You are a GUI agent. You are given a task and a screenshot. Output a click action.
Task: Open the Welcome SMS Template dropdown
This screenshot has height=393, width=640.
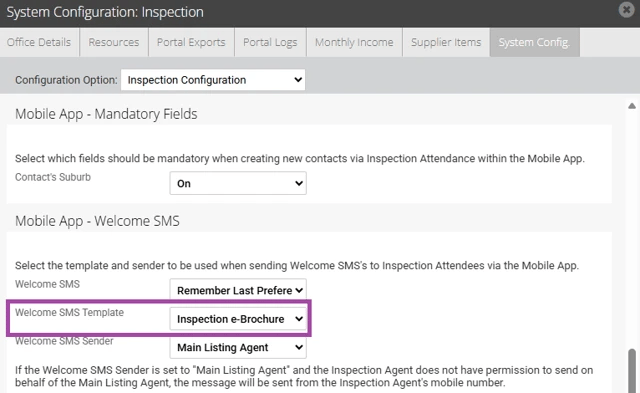click(238, 319)
